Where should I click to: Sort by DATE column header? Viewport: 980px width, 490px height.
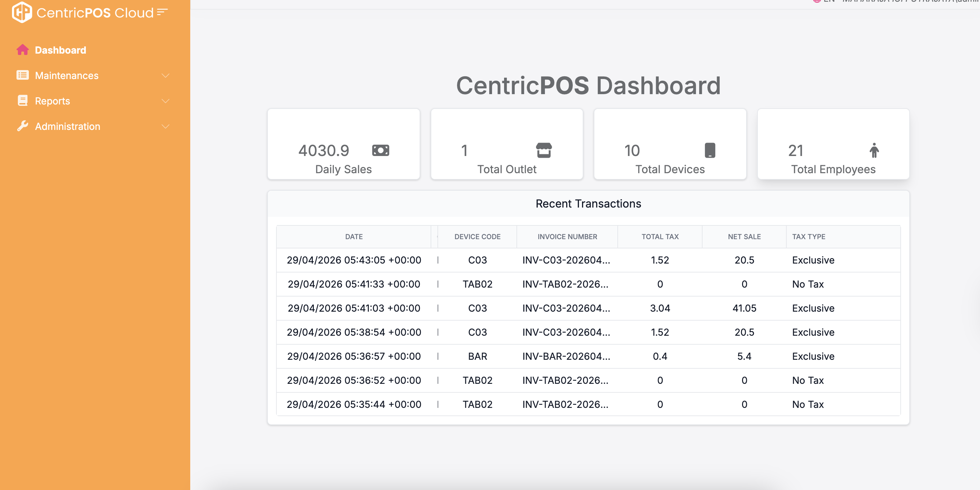354,237
